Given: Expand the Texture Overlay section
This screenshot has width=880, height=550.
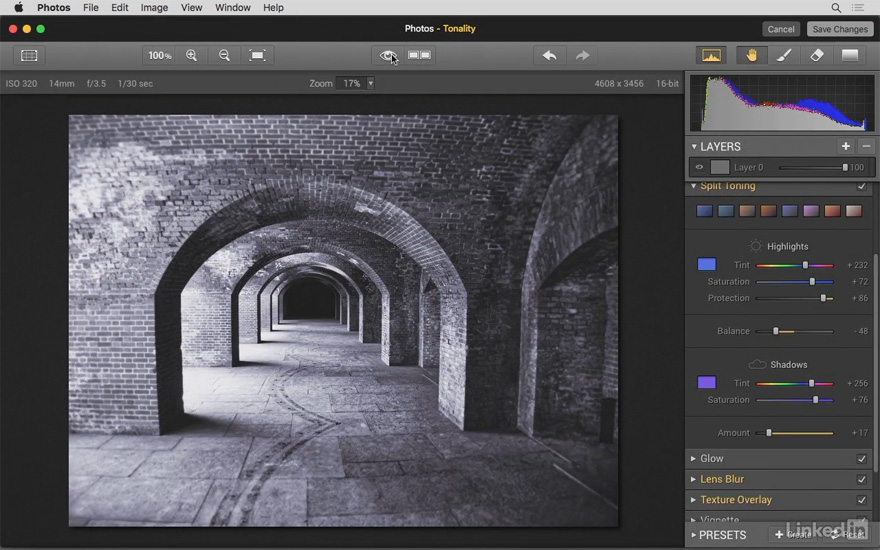Looking at the screenshot, I should [x=693, y=499].
